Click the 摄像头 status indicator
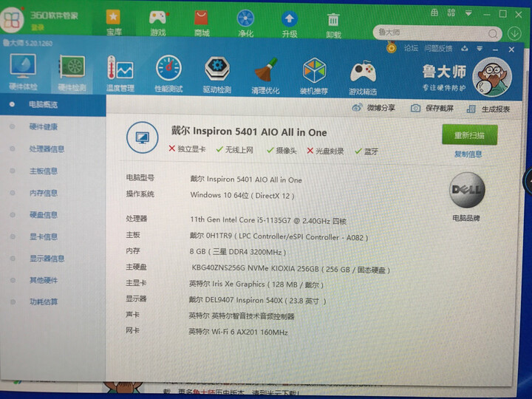The image size is (532, 399). [x=282, y=150]
